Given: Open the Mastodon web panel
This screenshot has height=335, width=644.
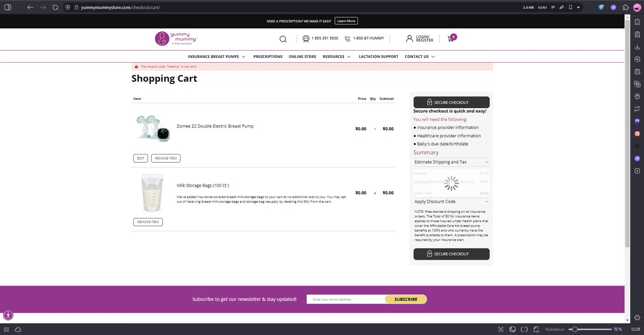Looking at the screenshot, I should pos(637,121).
